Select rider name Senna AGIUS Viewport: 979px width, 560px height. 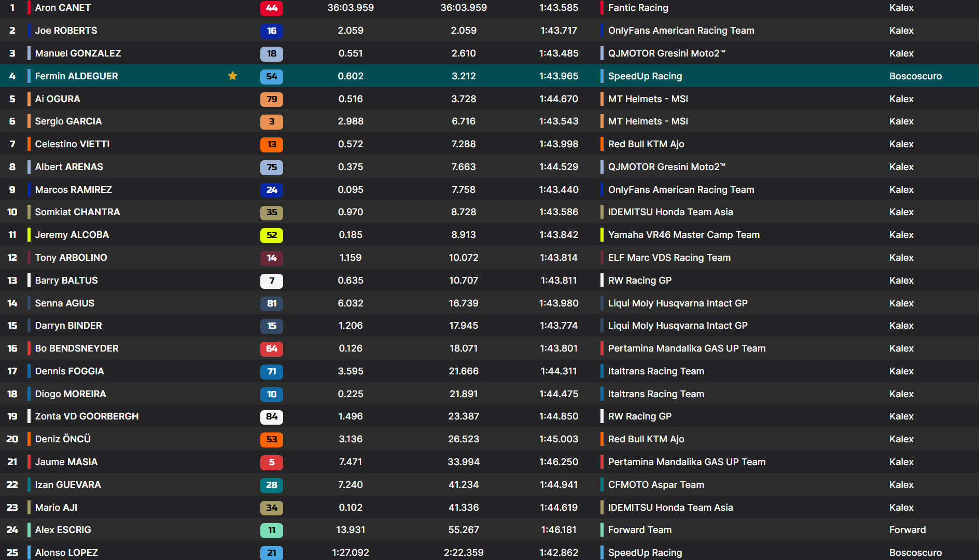[65, 303]
